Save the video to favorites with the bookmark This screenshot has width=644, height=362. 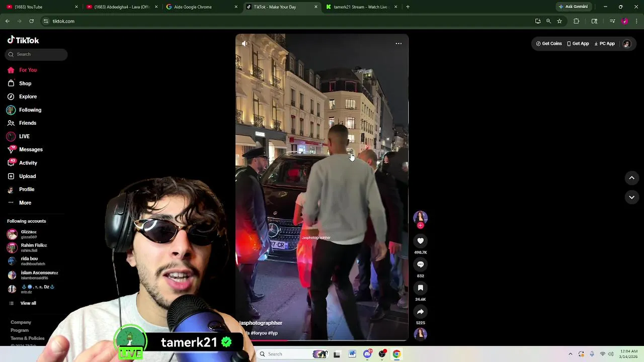coord(420,288)
